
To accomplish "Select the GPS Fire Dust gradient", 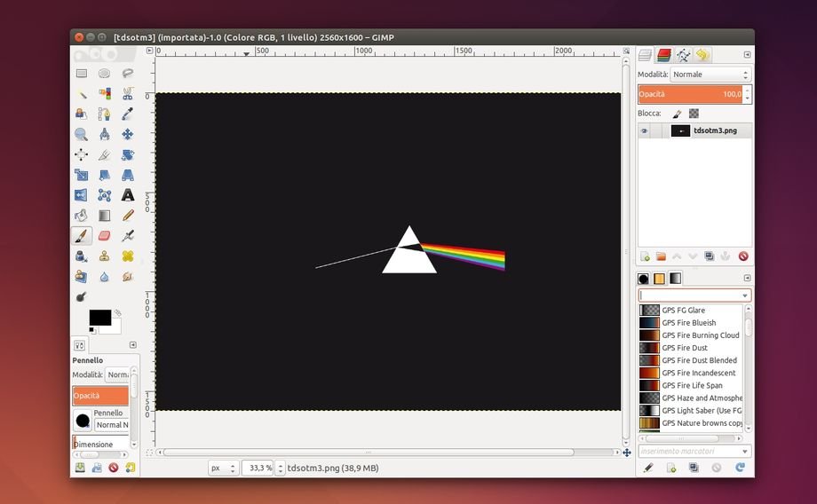I will coord(685,348).
